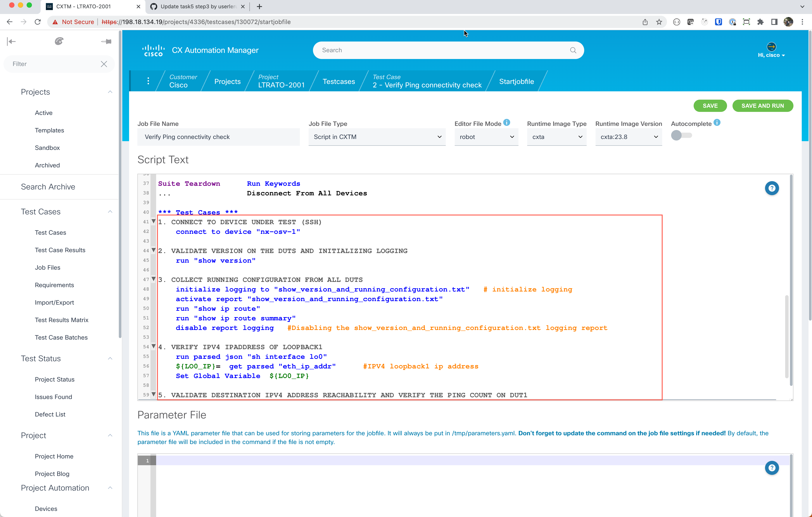Open Script Text editor help icon
The width and height of the screenshot is (812, 517).
click(772, 188)
